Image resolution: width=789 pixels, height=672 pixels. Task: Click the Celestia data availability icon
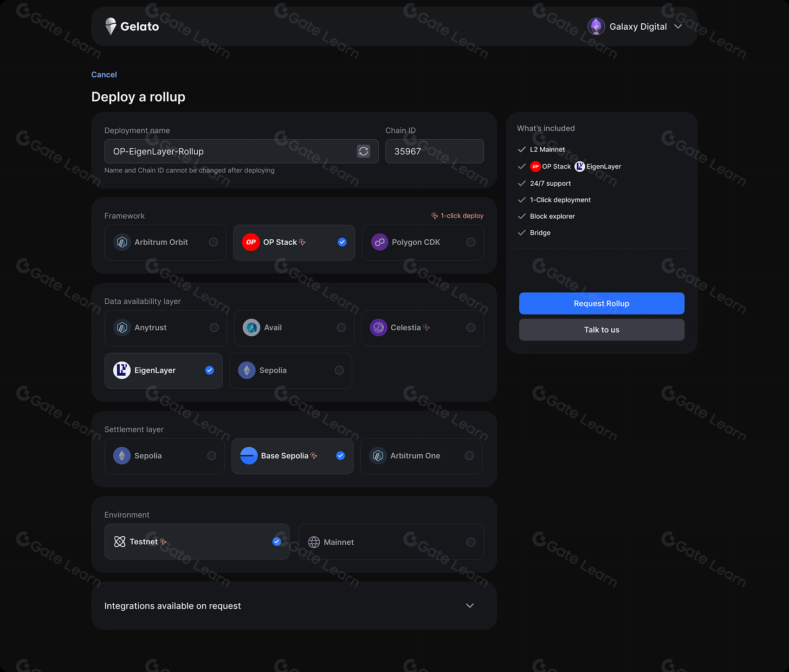click(378, 328)
